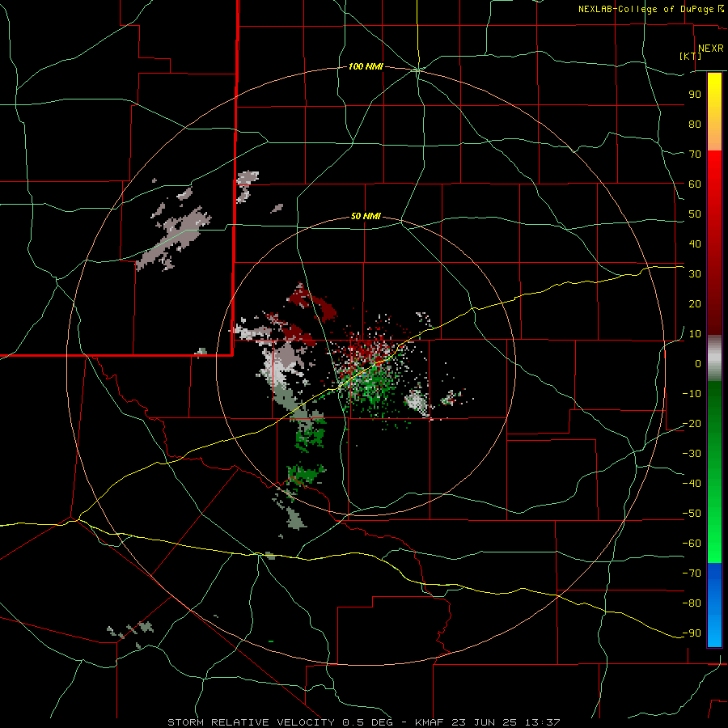Click the Storm Relative Velocity caption text
Screen dimensions: 728x728
coord(363,722)
